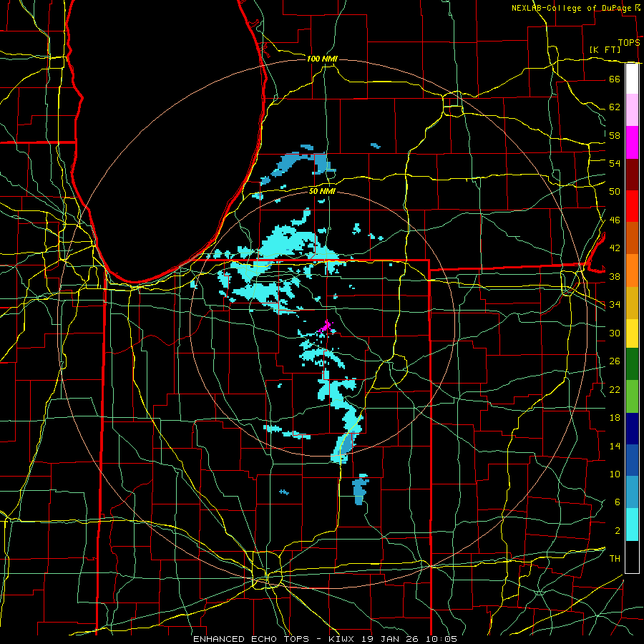
Task: Select the light blue legend swatch
Action: click(x=632, y=492)
